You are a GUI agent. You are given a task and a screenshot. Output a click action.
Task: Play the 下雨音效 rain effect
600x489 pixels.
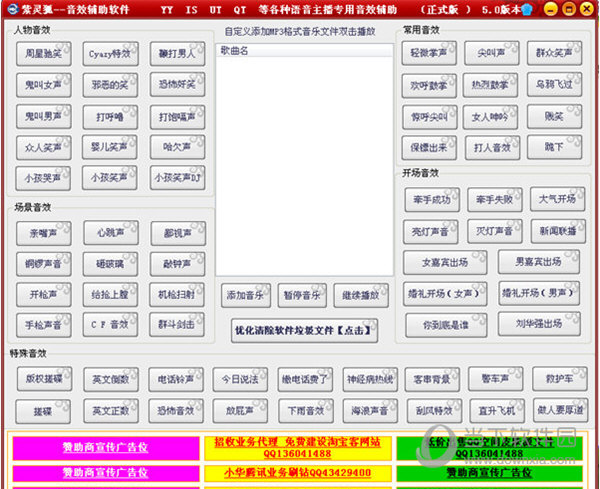(306, 411)
